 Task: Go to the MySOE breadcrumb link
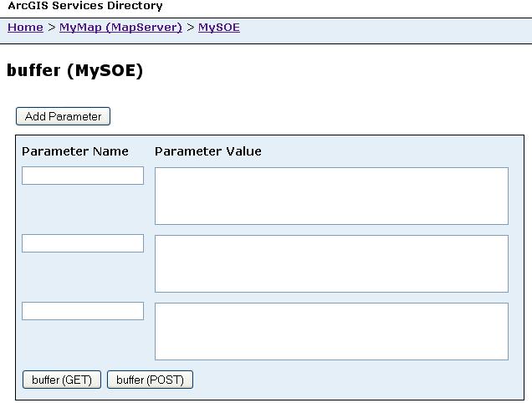[218, 28]
